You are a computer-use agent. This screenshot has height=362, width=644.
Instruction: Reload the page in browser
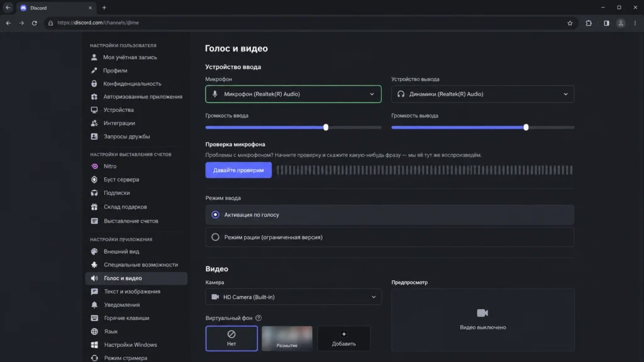click(35, 23)
